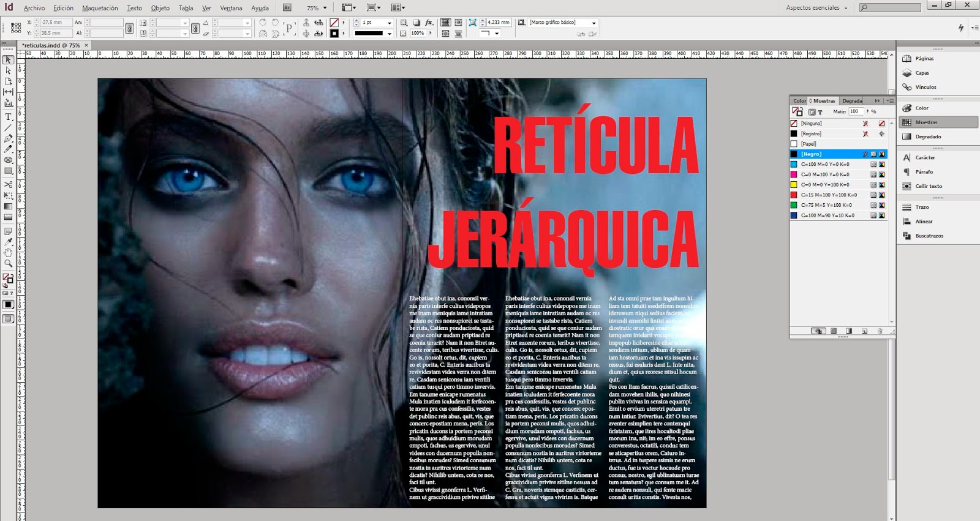This screenshot has width=980, height=521.
Task: Open the stroke weight 1 pt dropdown
Action: pyautogui.click(x=389, y=23)
